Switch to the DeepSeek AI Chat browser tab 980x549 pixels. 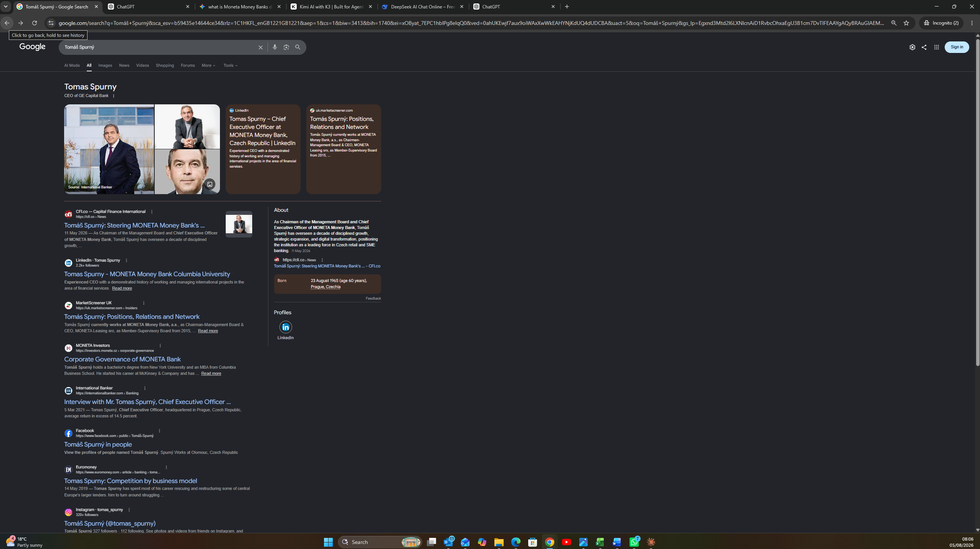click(x=423, y=7)
